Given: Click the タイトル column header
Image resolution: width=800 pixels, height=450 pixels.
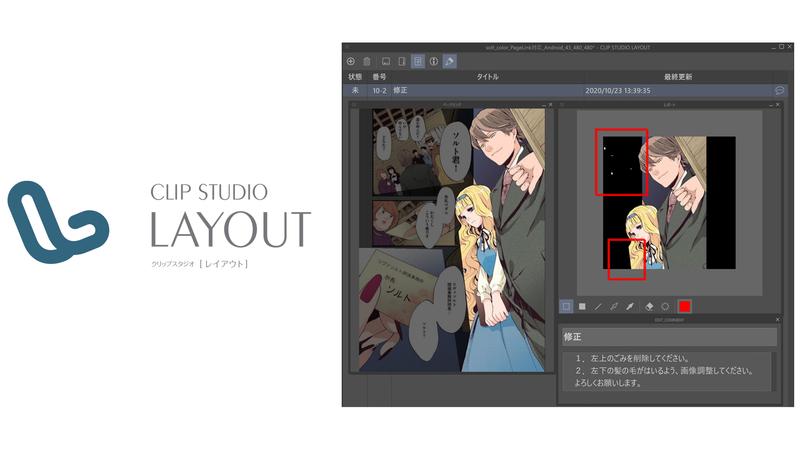Looking at the screenshot, I should (487, 77).
